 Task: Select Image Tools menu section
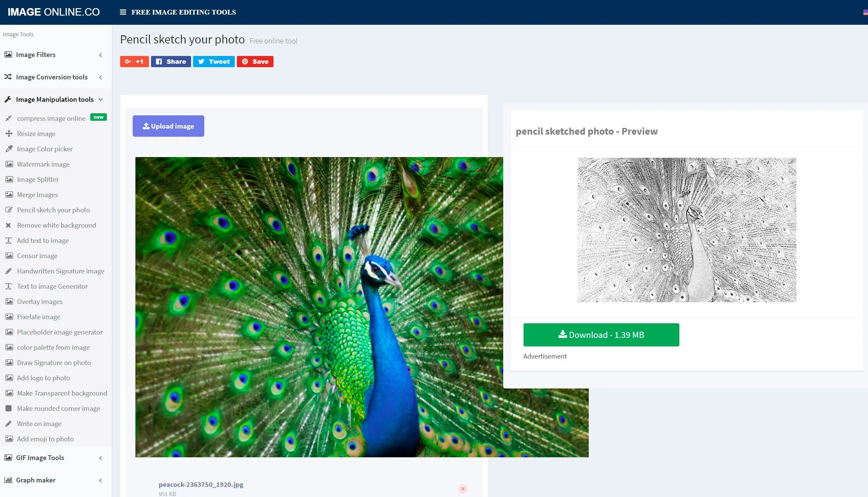tap(18, 34)
